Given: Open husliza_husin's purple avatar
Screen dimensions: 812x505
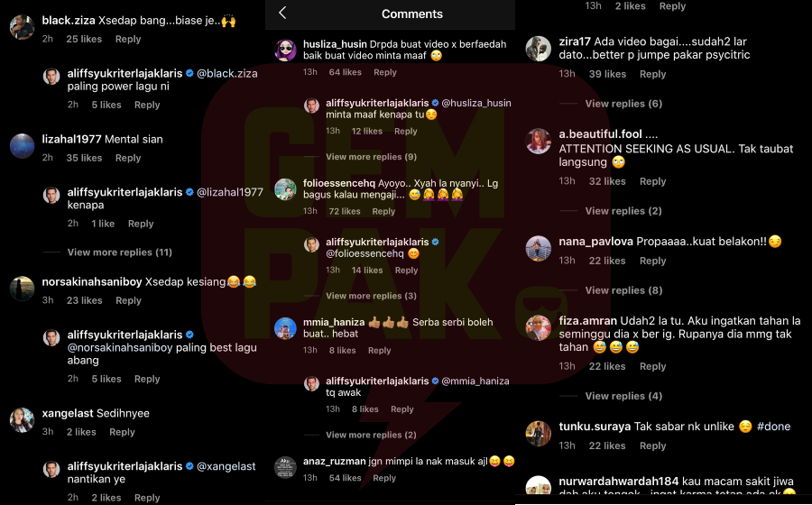Looking at the screenshot, I should [285, 50].
